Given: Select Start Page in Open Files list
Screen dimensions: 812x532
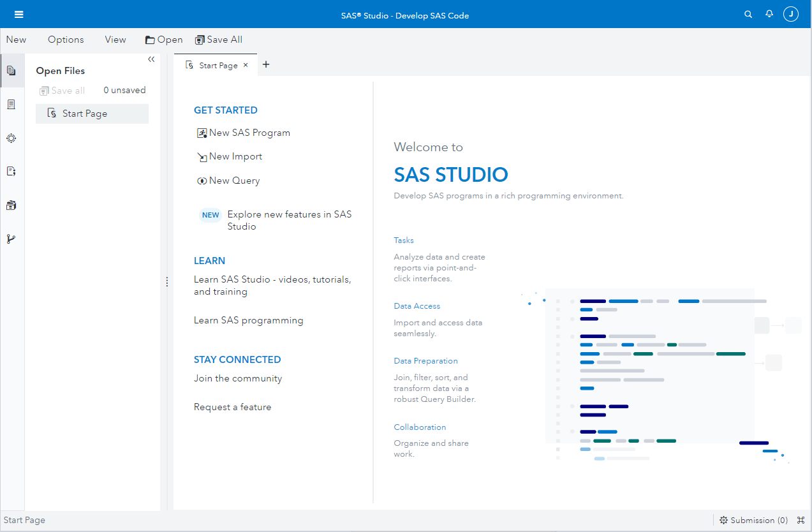Looking at the screenshot, I should 85,114.
